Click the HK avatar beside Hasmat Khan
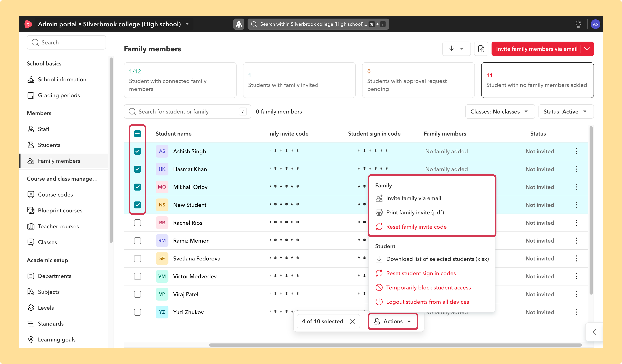This screenshot has height=364, width=622. click(x=162, y=169)
